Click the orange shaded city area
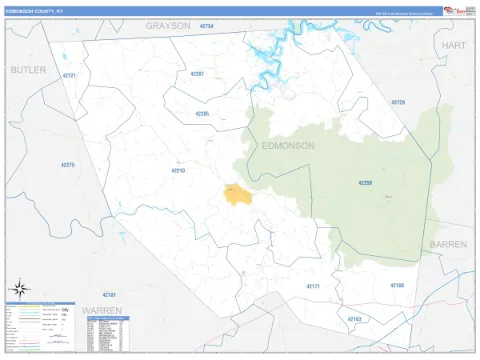This screenshot has height=360, width=480. click(x=237, y=194)
